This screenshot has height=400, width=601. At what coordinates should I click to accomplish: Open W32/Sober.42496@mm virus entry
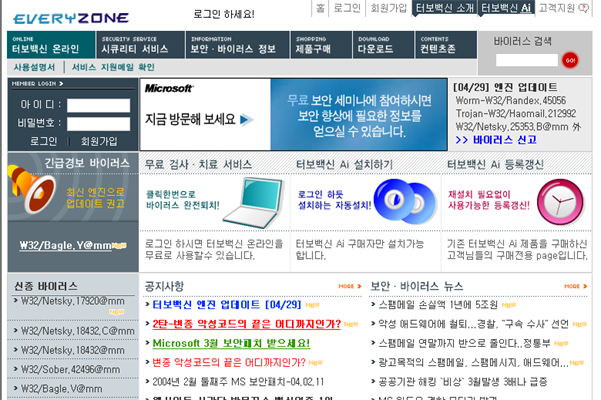70,370
